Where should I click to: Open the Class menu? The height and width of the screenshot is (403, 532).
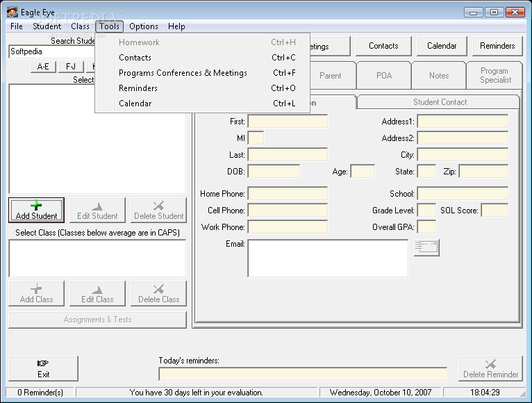(80, 26)
